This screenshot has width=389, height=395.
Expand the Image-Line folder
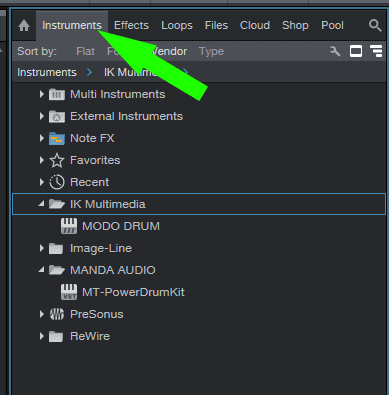click(41, 248)
